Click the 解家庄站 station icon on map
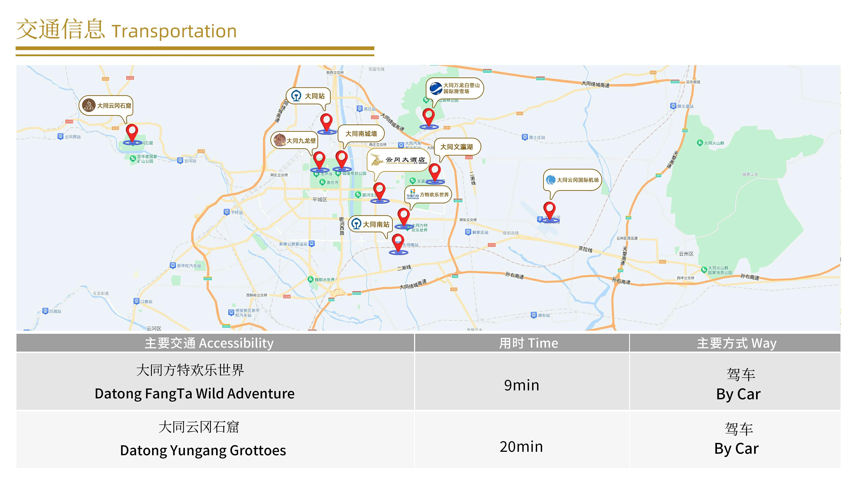This screenshot has width=868, height=488. (x=468, y=232)
